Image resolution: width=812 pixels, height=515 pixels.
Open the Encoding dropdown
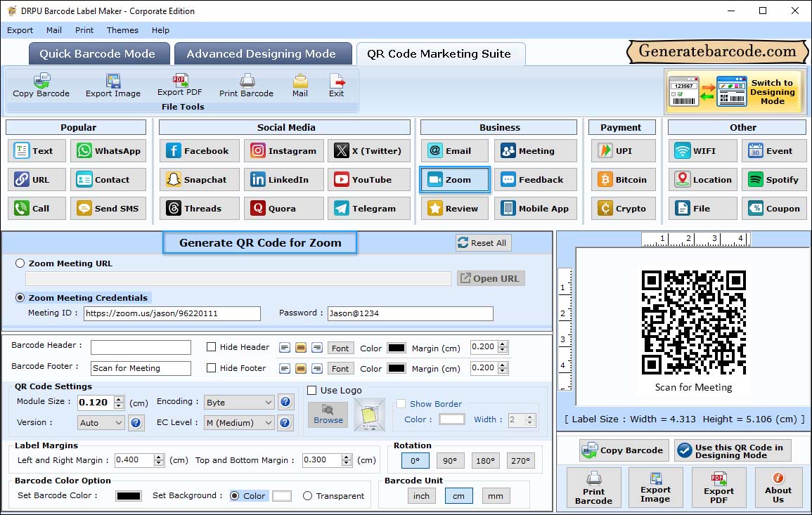239,402
